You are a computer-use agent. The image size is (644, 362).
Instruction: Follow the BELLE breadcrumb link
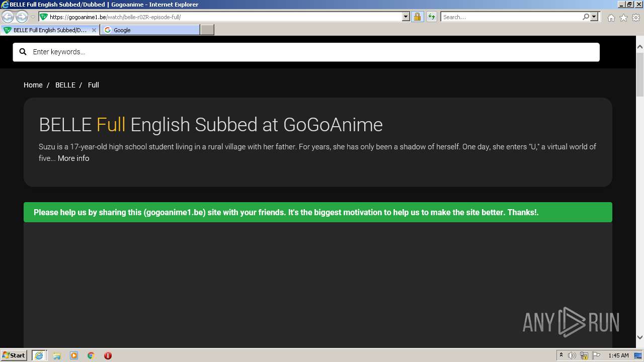65,85
